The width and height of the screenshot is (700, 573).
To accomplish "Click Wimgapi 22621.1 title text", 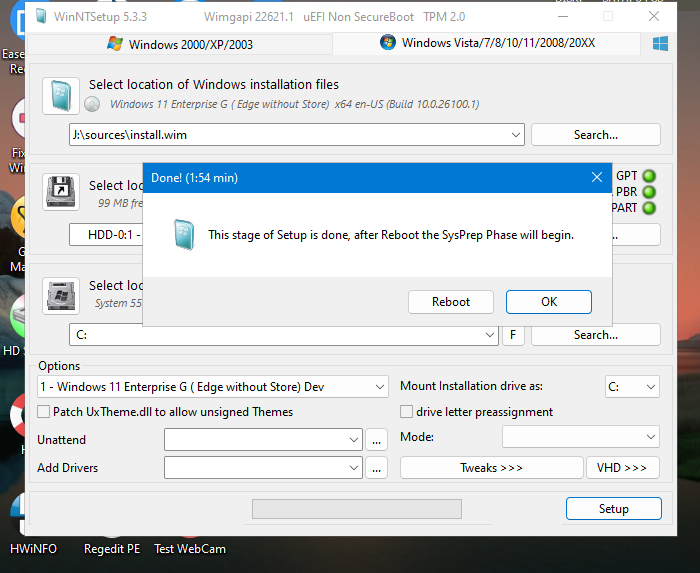I will [249, 17].
